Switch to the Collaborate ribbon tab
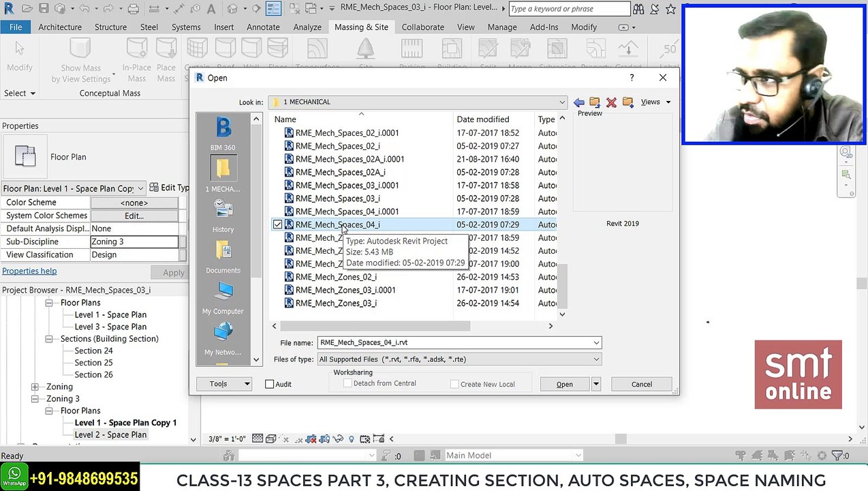 (x=423, y=27)
